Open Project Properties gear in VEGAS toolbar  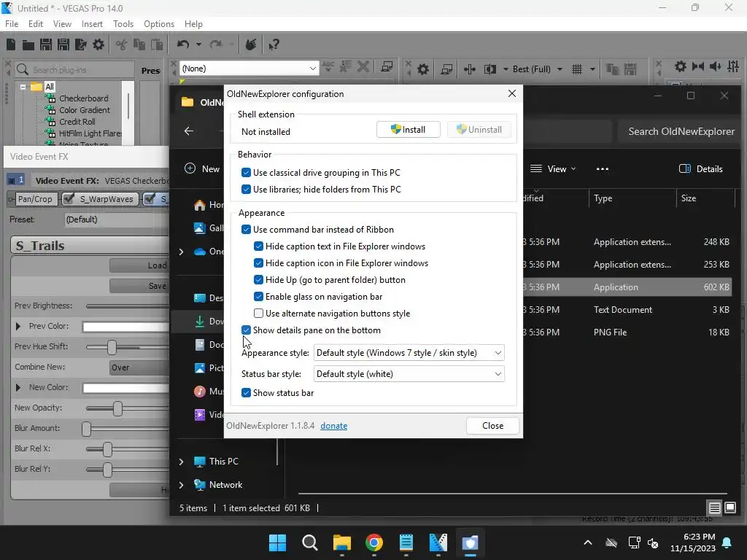[98, 44]
